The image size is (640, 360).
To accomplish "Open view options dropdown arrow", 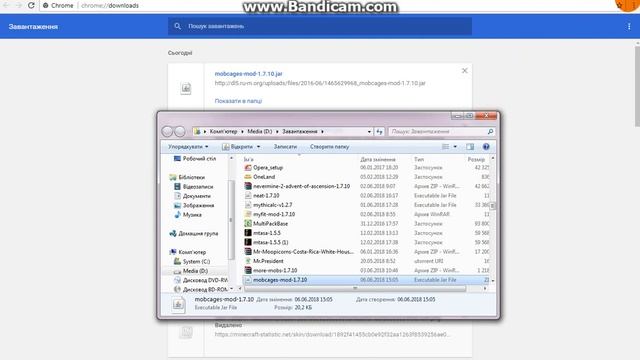I will 455,147.
